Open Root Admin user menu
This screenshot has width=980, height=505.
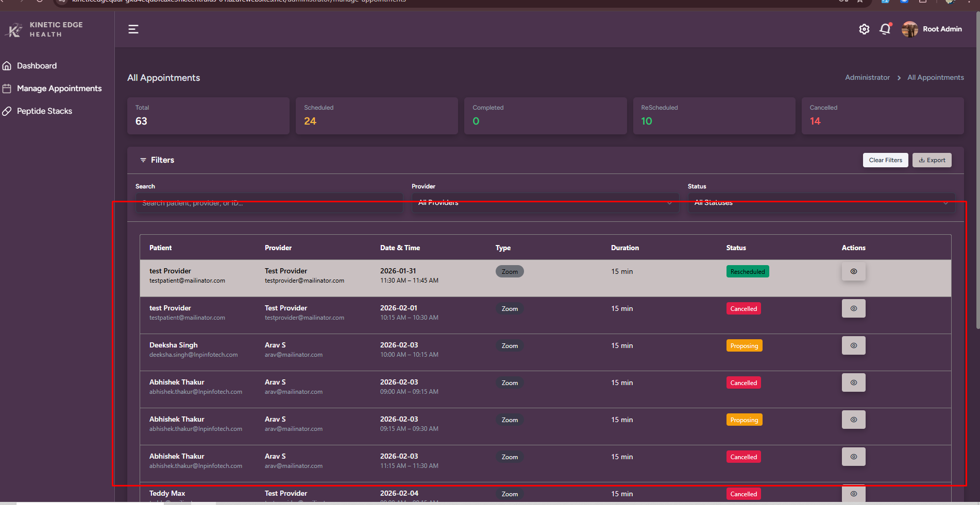point(942,29)
